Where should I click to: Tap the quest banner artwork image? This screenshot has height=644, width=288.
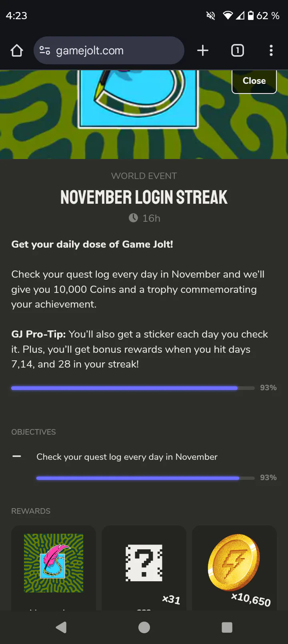click(138, 100)
